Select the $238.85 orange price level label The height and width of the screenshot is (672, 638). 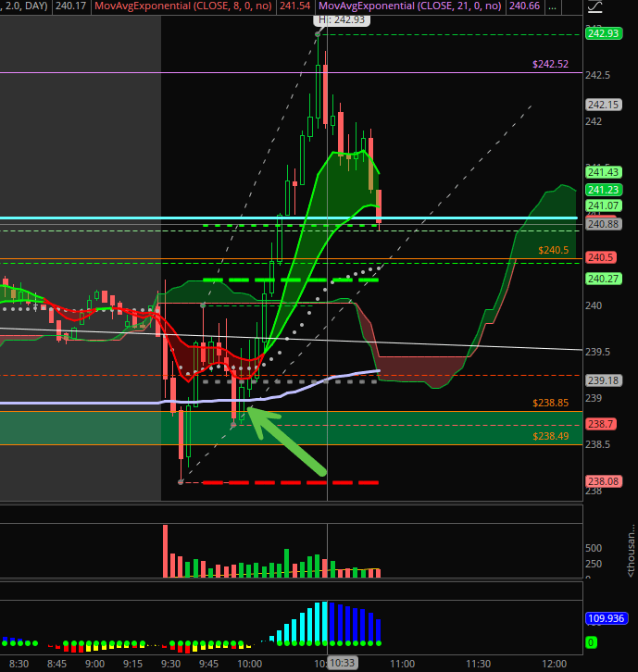click(x=550, y=403)
